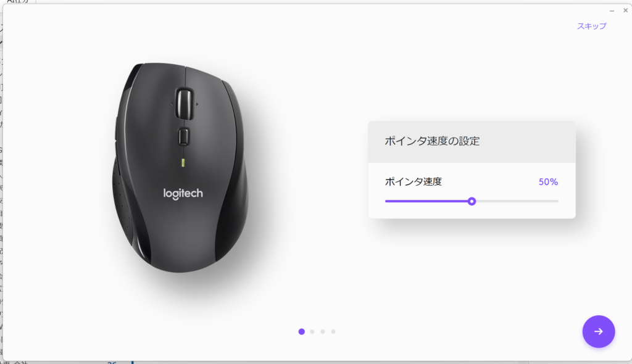Click the small button below scroll wheel
This screenshot has width=632, height=364.
tap(183, 136)
